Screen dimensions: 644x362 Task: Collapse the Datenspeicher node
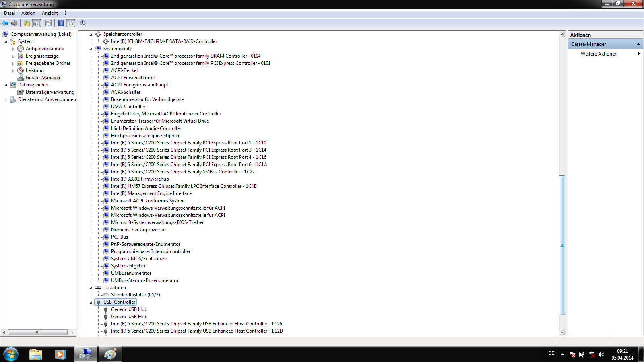point(6,85)
